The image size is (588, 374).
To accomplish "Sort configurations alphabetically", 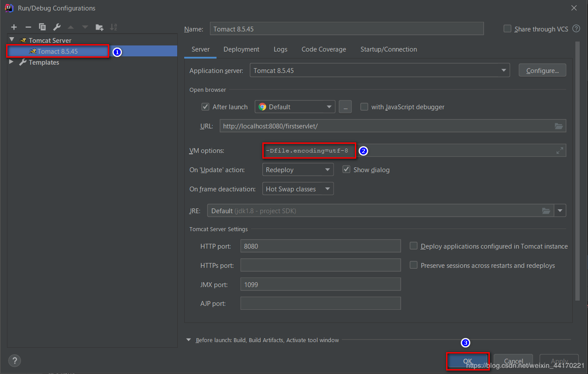I will (113, 27).
